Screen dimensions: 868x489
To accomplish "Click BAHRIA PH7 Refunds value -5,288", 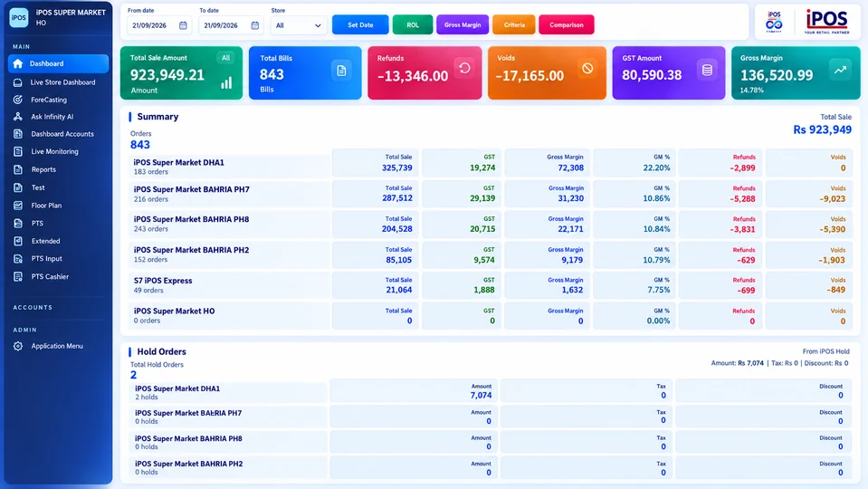I will point(742,198).
